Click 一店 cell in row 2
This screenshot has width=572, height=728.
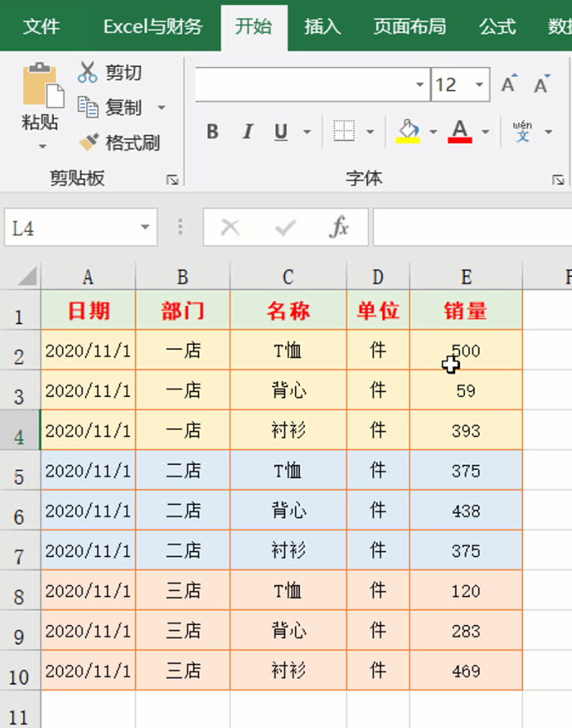point(183,350)
